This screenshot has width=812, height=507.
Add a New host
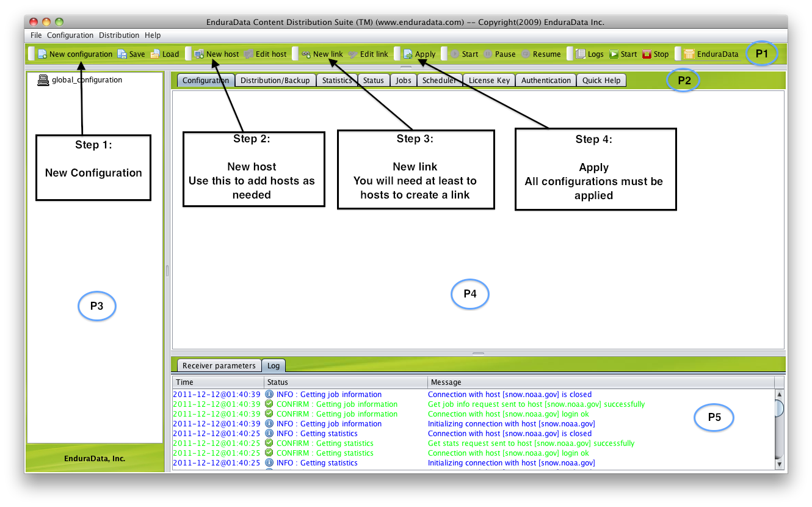(217, 54)
